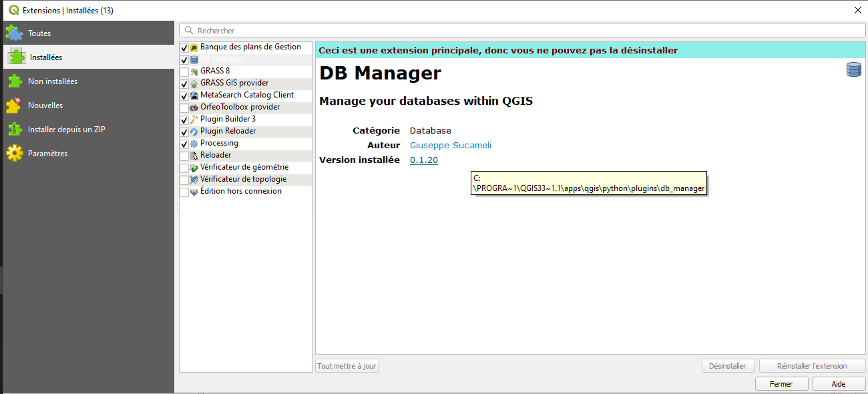Enable the OrfeoToolbox provider checkbox
The width and height of the screenshot is (868, 394).
tap(184, 108)
